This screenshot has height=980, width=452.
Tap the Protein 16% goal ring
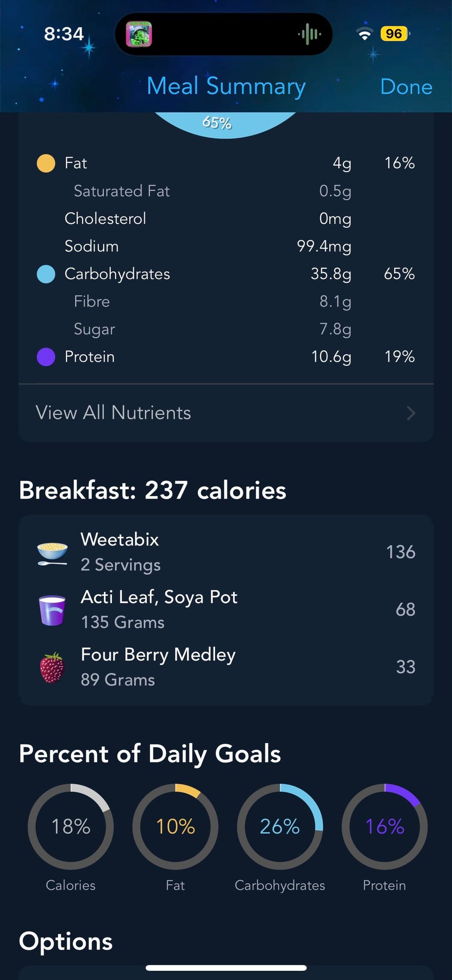[x=385, y=827]
